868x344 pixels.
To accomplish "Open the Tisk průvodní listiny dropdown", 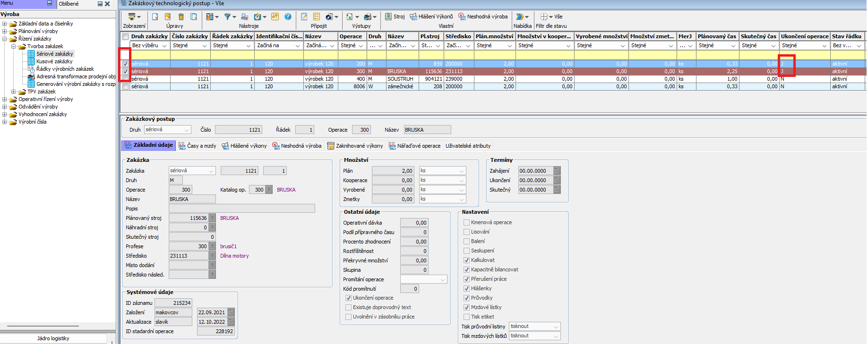I will point(556,327).
